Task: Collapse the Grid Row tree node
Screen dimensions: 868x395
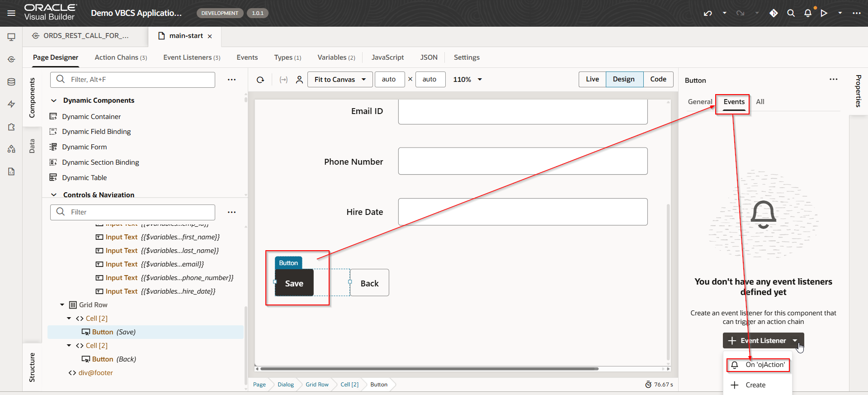Action: coord(62,305)
